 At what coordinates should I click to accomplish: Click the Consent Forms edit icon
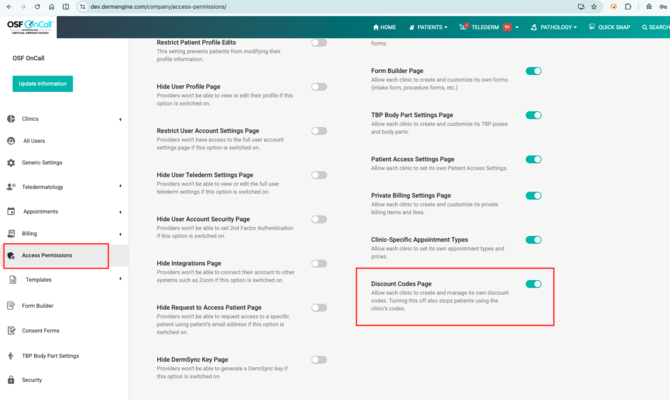[11, 330]
